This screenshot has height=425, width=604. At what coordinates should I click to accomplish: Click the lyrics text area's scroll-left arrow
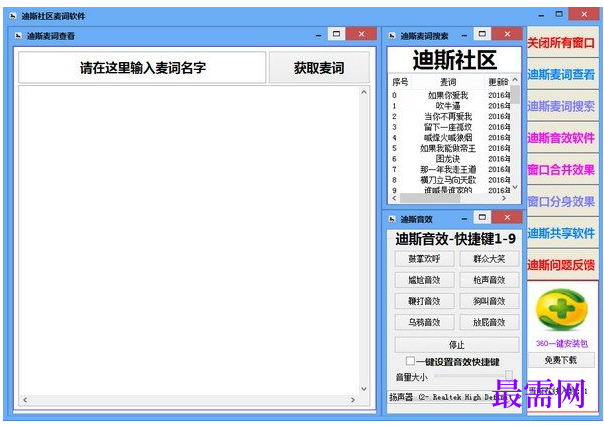[x=25, y=400]
